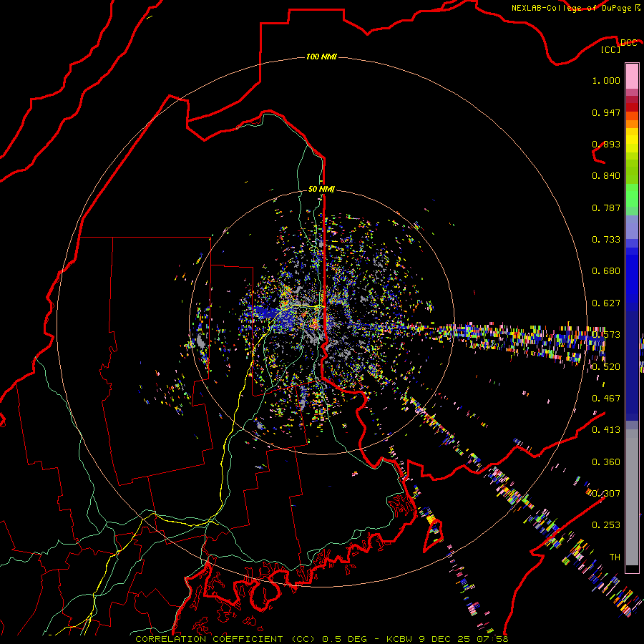Click the 0.253 color scale value
The height and width of the screenshot is (644, 644).
point(606,525)
